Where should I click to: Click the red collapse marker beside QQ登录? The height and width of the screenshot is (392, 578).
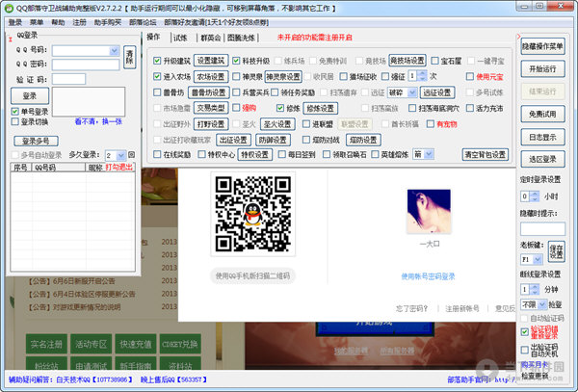coord(11,39)
